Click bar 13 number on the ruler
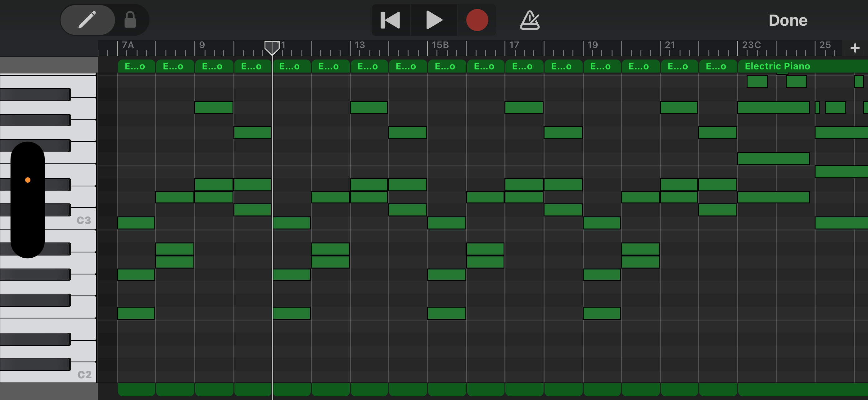The width and height of the screenshot is (868, 400). 359,45
